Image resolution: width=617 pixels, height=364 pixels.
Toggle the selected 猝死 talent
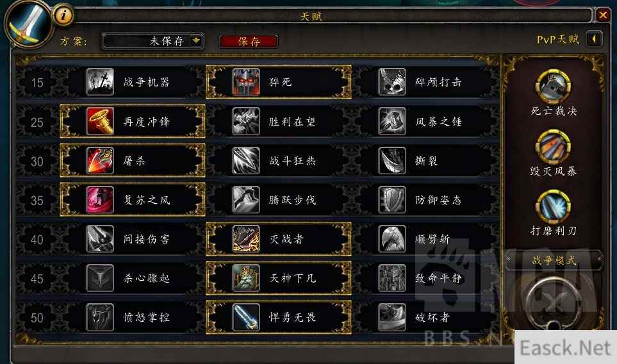[279, 82]
